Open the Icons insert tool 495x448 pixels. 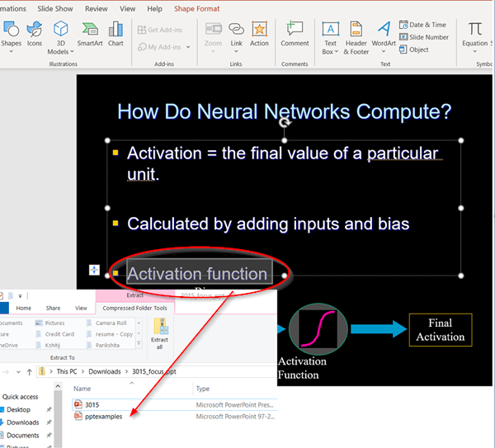pyautogui.click(x=34, y=34)
